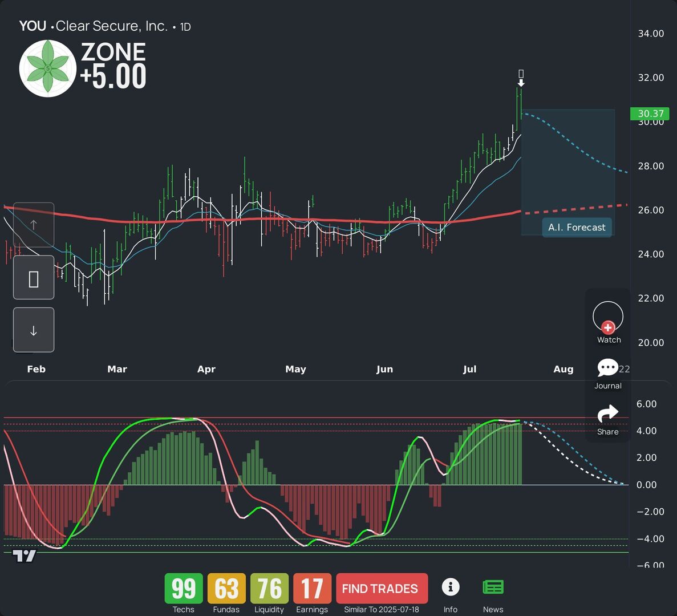Click the green leaf Zone logo
The image size is (677, 616).
pos(48,68)
